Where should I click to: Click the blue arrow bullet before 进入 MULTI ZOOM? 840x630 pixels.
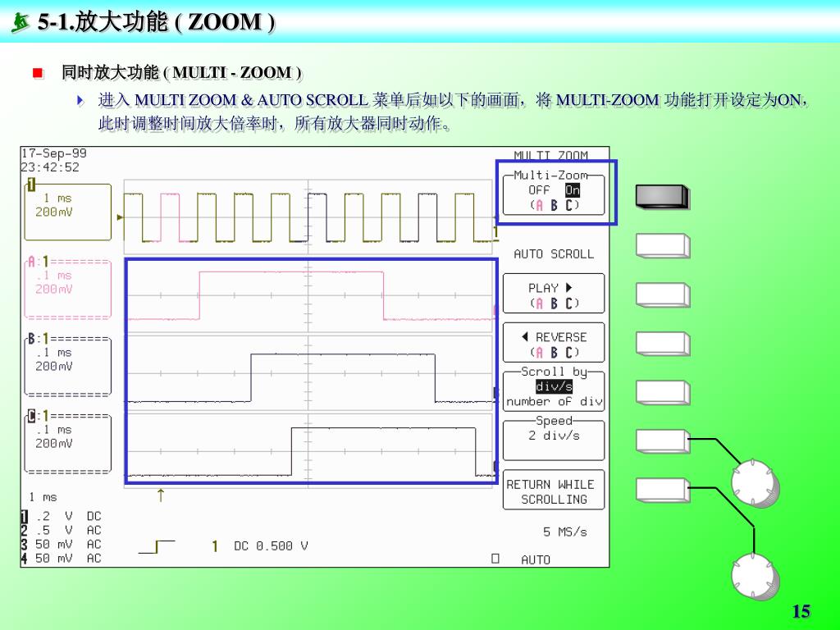click(80, 100)
